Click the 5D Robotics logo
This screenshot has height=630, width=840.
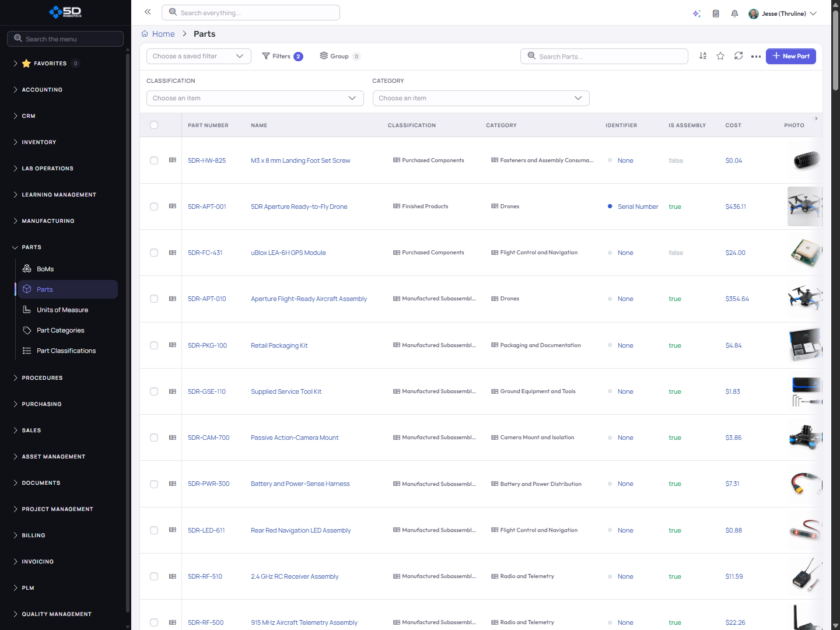(x=65, y=12)
